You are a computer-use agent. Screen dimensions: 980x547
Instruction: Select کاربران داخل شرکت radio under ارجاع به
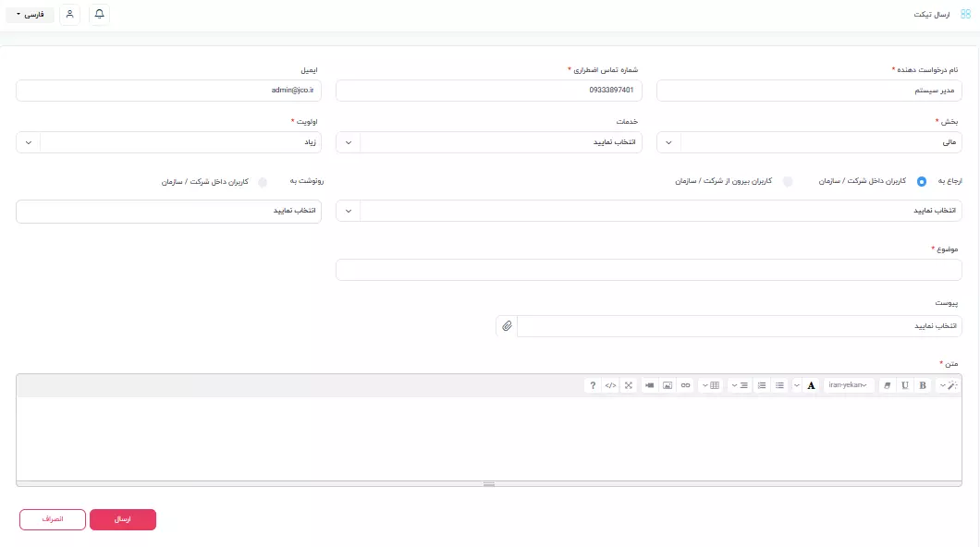click(922, 182)
